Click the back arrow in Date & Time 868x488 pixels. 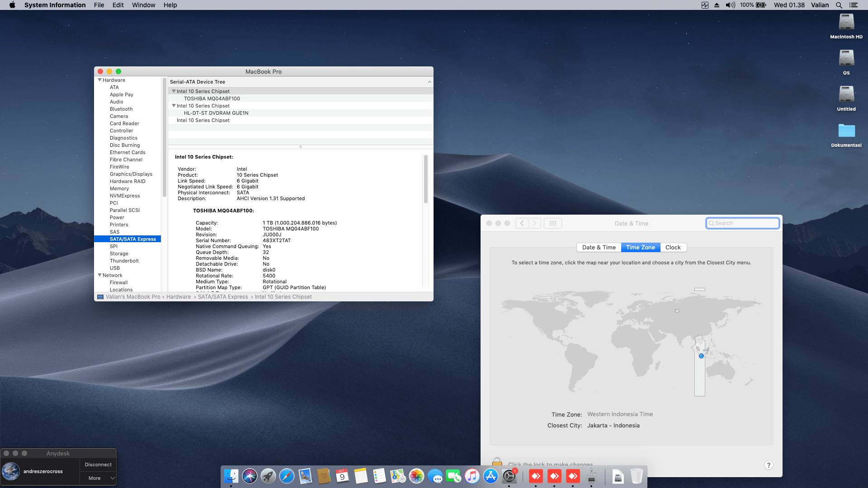click(x=522, y=223)
